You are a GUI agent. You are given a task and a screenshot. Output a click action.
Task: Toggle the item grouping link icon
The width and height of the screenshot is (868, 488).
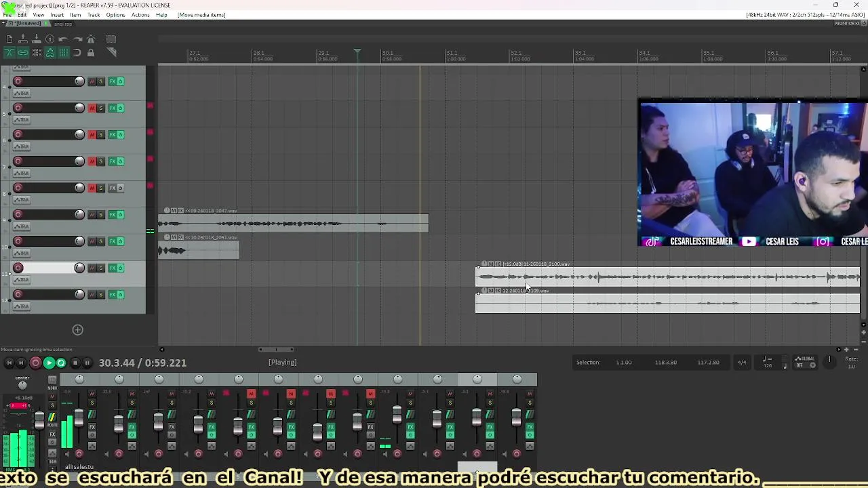coord(22,53)
